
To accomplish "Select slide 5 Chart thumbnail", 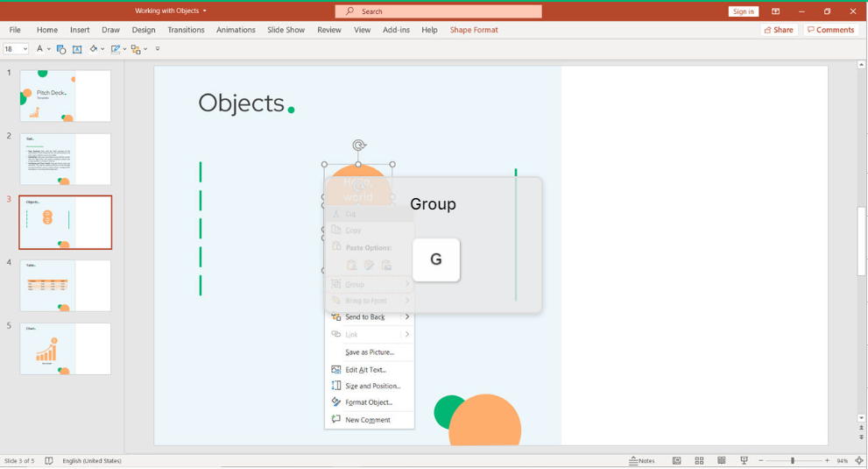I will pos(66,349).
